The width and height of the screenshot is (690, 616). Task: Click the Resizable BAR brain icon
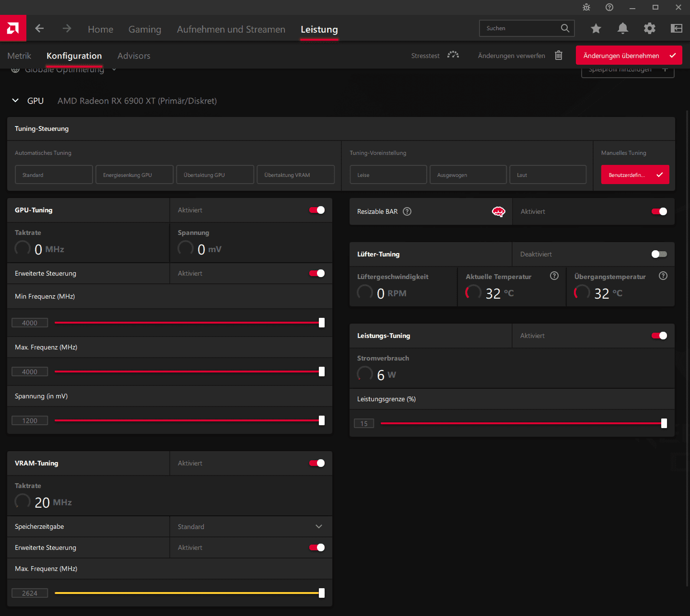(499, 211)
